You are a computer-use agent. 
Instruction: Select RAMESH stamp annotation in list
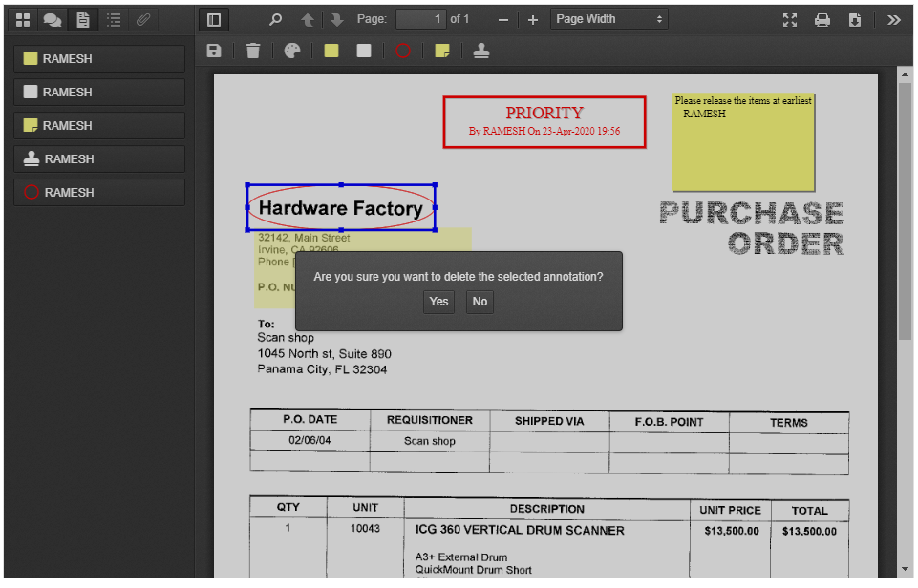99,159
